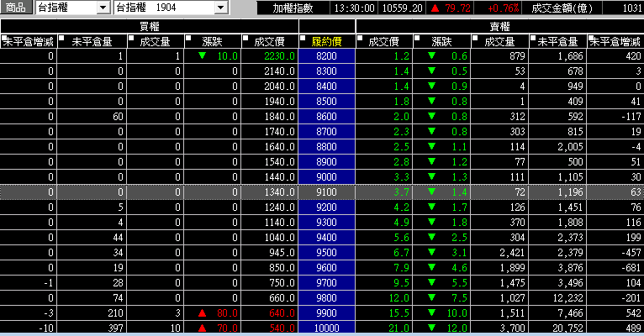
Task: Click the +0.76% change value
Action: click(503, 8)
